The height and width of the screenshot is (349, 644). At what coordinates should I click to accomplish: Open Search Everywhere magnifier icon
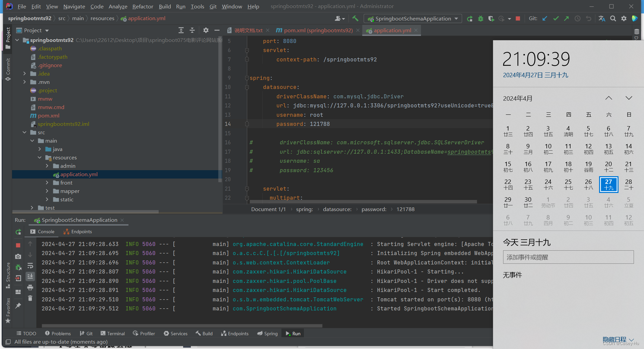click(x=613, y=18)
